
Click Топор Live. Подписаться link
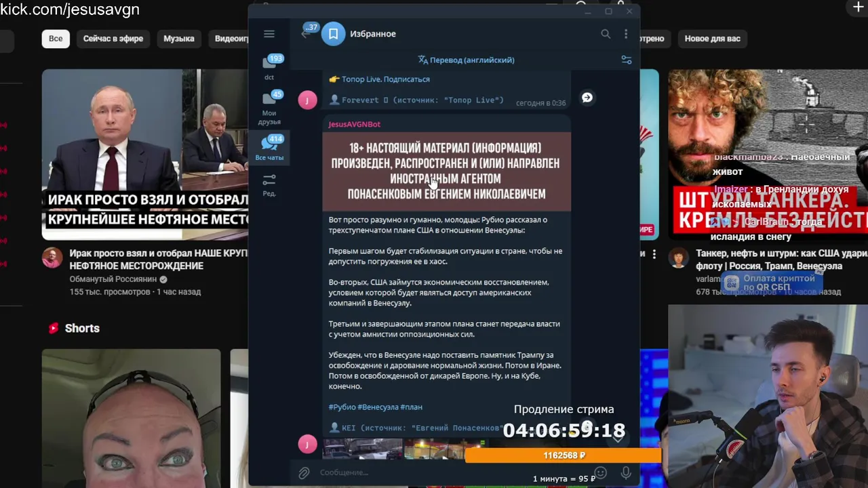tap(386, 79)
